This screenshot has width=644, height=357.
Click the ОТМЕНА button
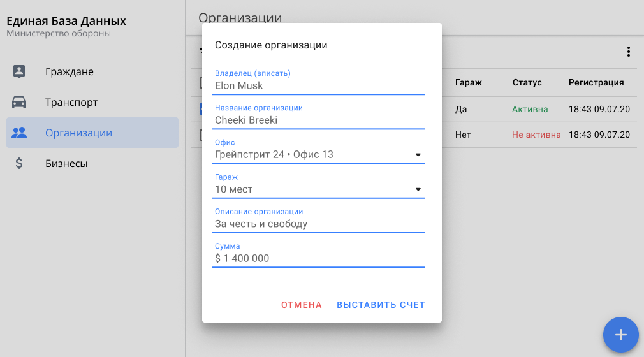click(x=302, y=305)
